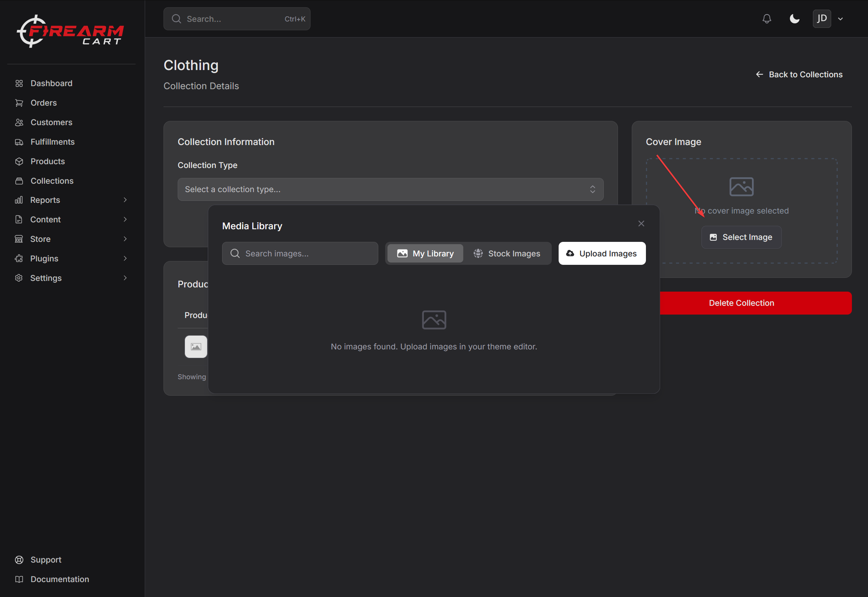Viewport: 868px width, 597px height.
Task: Open the Documentation link
Action: click(x=60, y=579)
